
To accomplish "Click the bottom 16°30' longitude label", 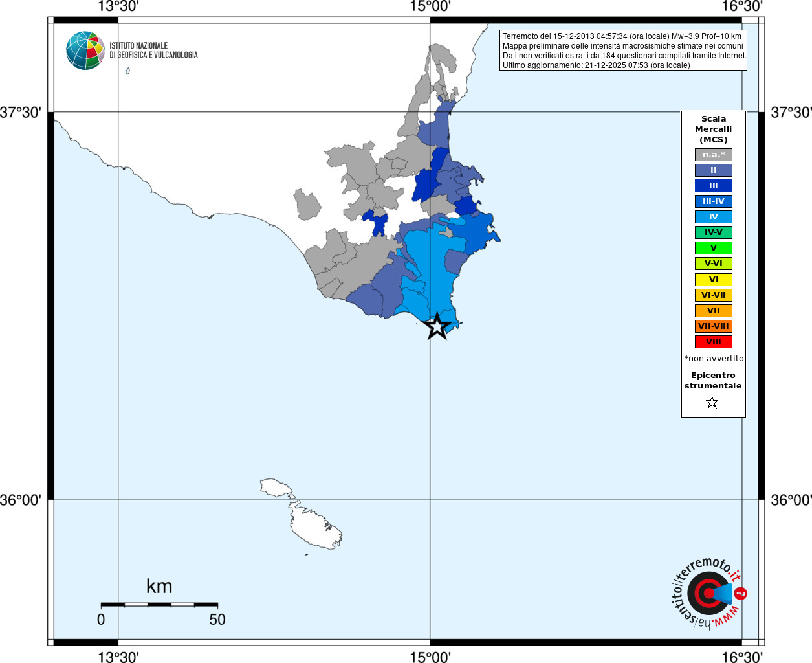I will click(742, 657).
